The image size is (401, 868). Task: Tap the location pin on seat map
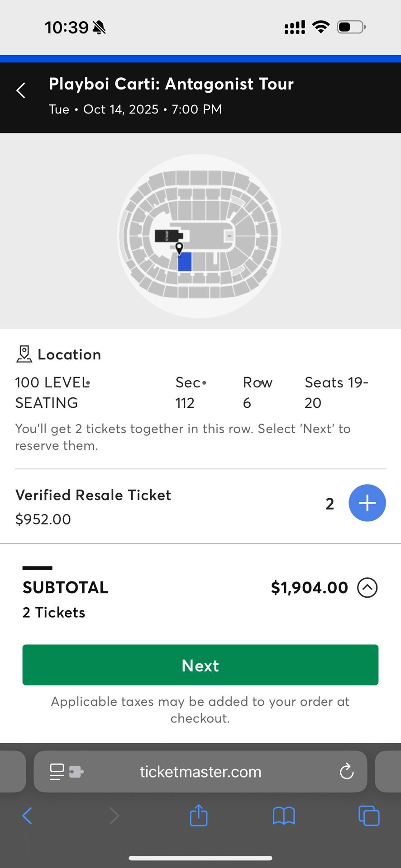tap(179, 248)
